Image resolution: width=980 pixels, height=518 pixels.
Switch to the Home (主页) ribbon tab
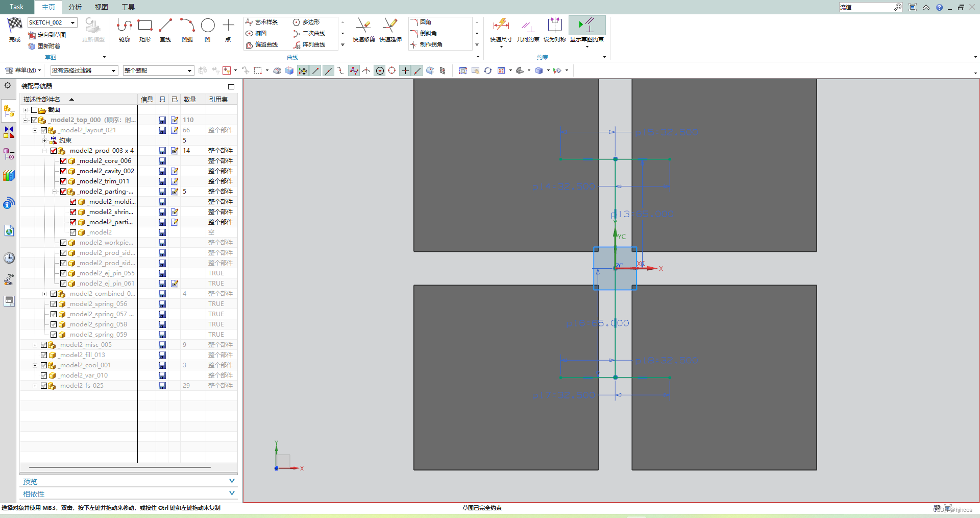(48, 7)
